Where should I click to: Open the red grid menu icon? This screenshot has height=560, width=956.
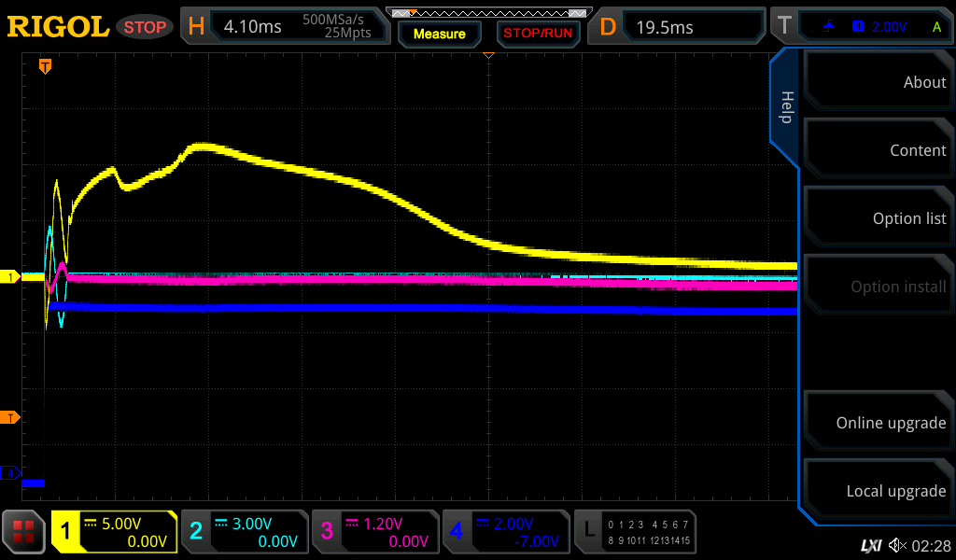pos(24,532)
